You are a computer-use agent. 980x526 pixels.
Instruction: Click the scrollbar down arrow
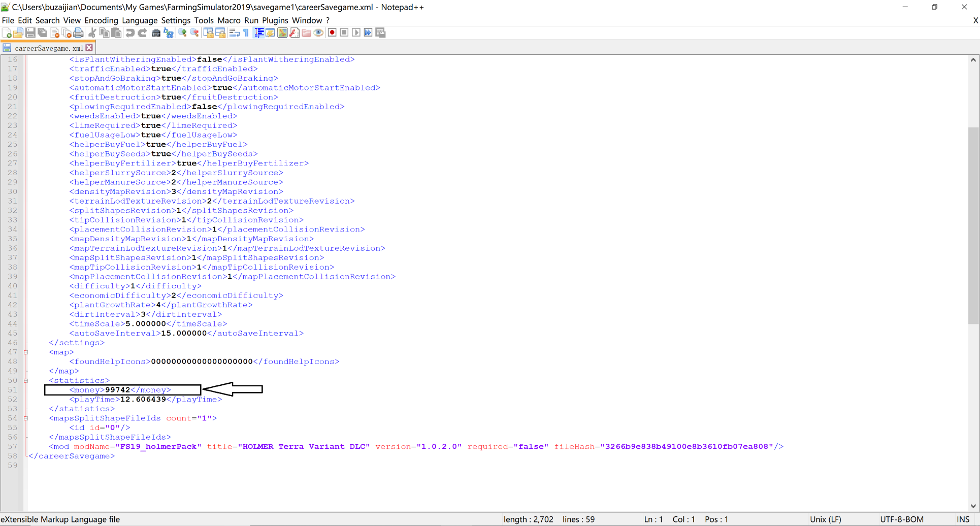coord(973,506)
